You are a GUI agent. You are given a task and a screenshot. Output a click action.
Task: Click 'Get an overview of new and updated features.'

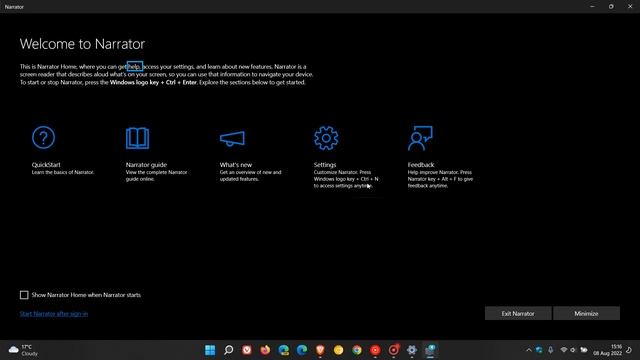tap(250, 176)
